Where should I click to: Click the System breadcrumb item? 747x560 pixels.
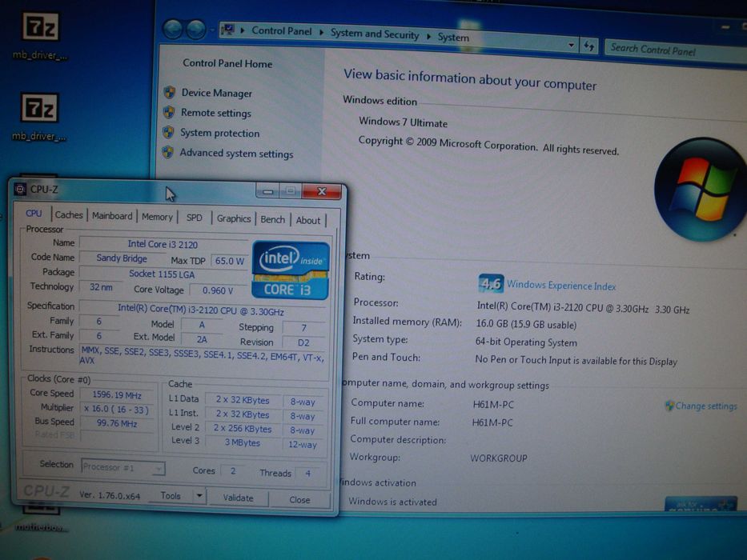point(453,37)
